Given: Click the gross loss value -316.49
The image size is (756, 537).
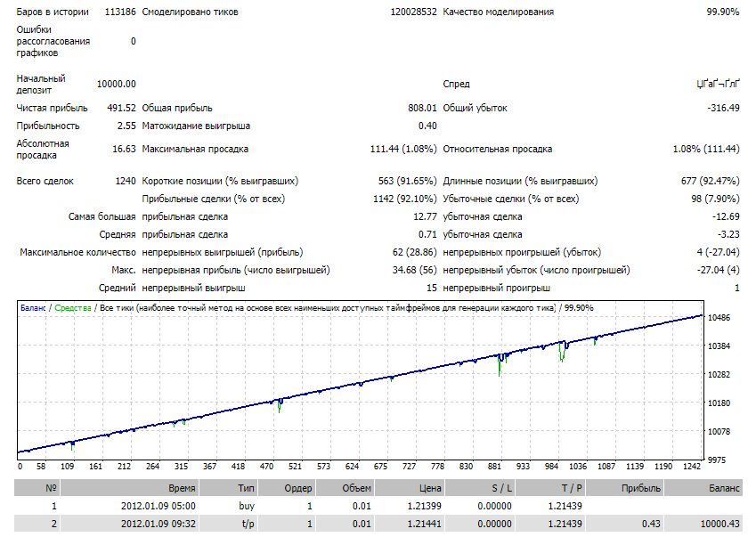Looking at the screenshot, I should 723,108.
